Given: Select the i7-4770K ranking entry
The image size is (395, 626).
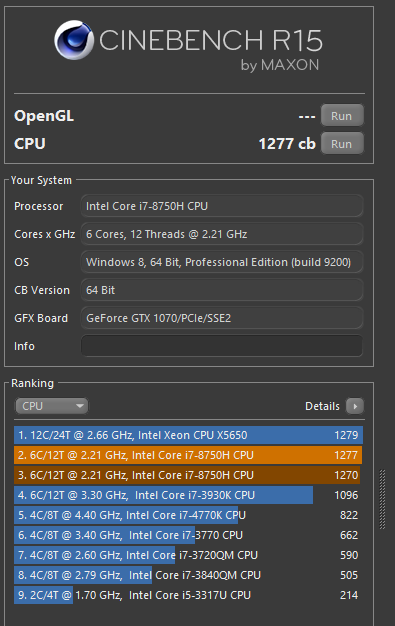Looking at the screenshot, I should tap(188, 515).
